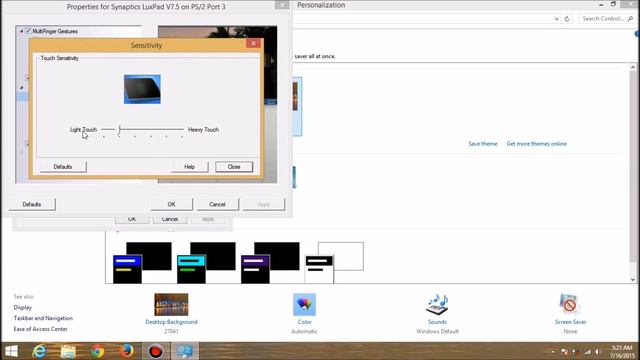Screen dimensions: 640x360
Task: Open the Sounds icon
Action: tap(437, 304)
